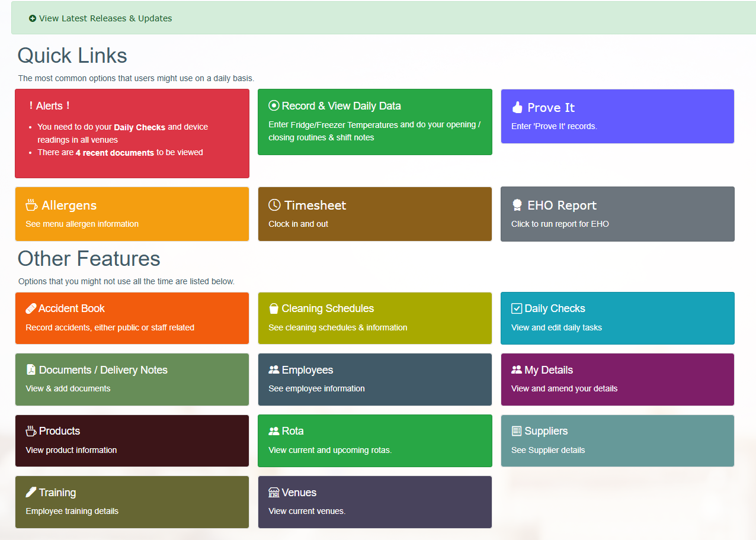Click the bucket icon beside Cleaning Schedules
756x540 pixels.
click(x=274, y=308)
